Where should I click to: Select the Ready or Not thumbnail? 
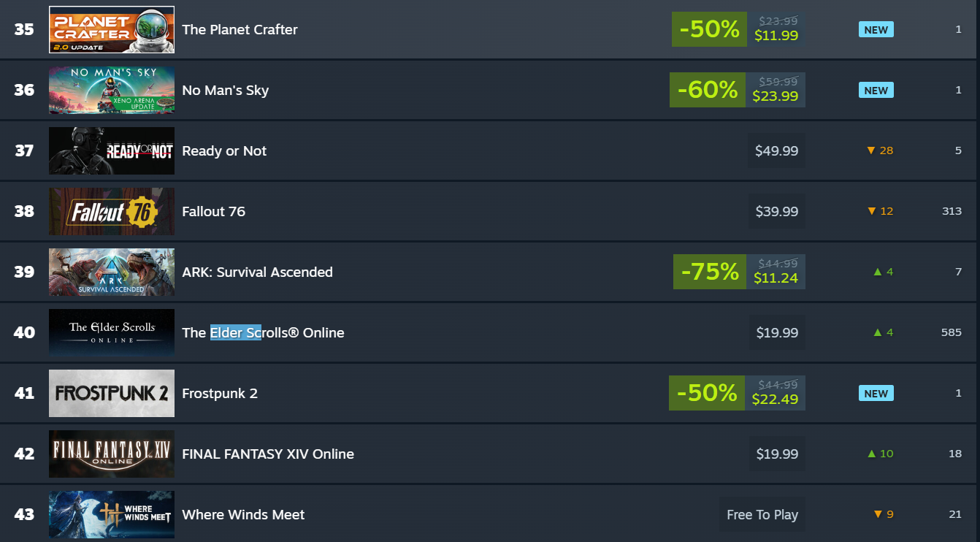tap(112, 151)
